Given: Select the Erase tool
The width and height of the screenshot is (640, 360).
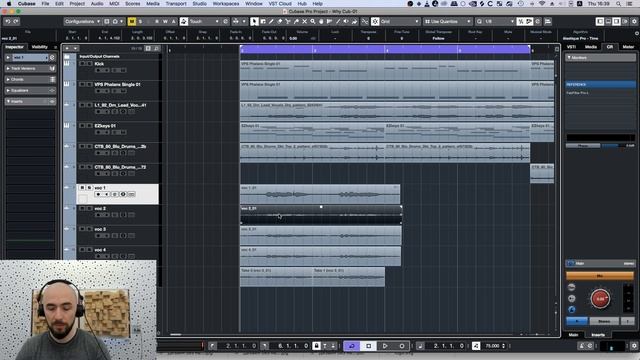Looking at the screenshot, I should click(x=280, y=21).
